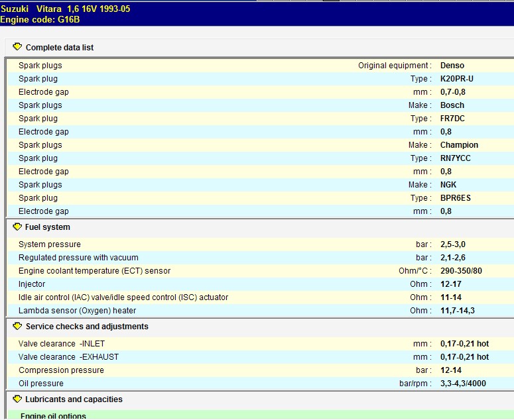This screenshot has height=420, width=514.
Task: Click the Bosch FR7DC spark plug type
Action: [452, 119]
